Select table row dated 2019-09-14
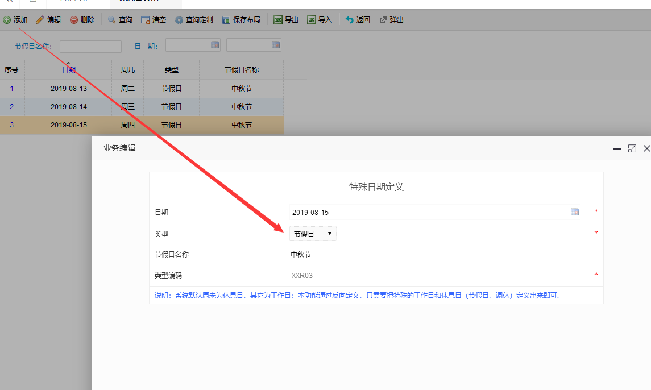 click(x=142, y=107)
